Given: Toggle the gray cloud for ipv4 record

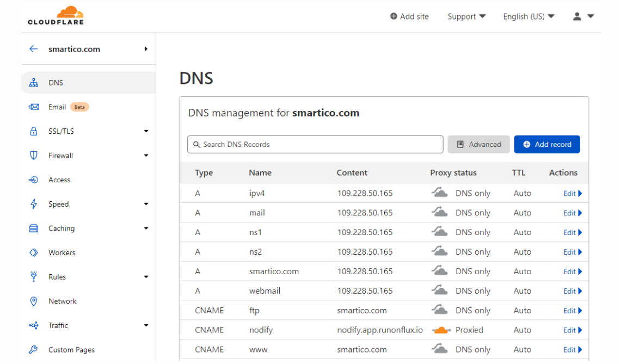Looking at the screenshot, I should tap(440, 193).
